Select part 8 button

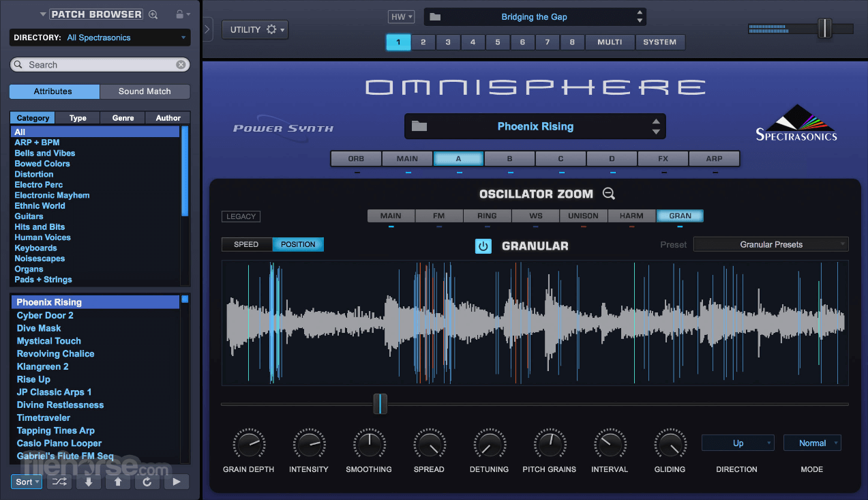point(572,42)
